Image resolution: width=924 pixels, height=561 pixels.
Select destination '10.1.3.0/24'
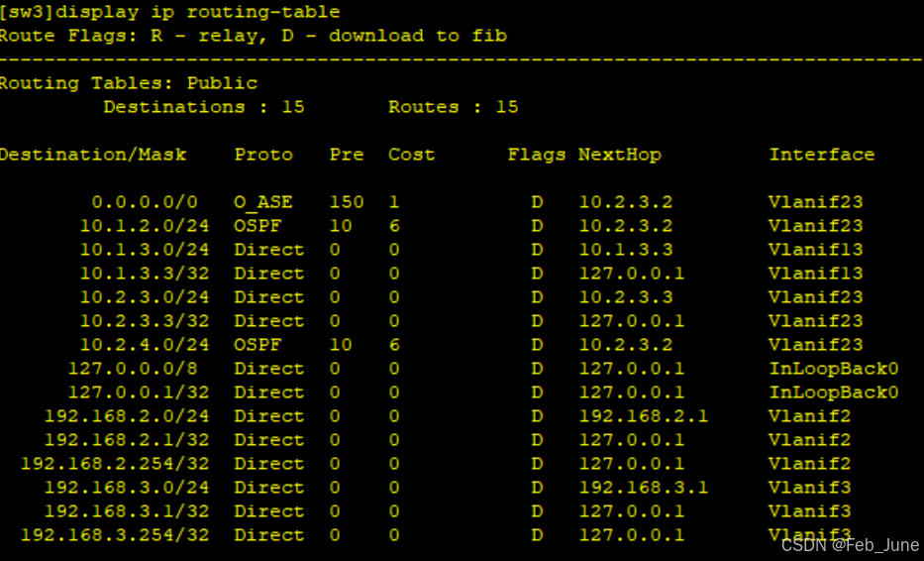145,250
